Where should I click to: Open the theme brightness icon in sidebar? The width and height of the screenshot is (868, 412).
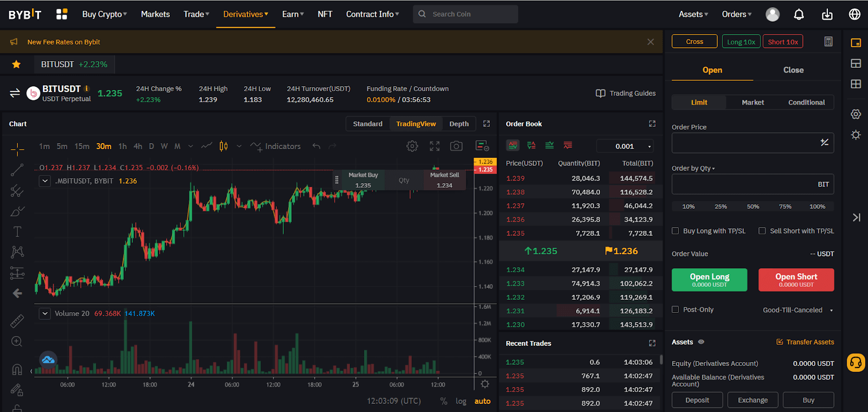(856, 135)
